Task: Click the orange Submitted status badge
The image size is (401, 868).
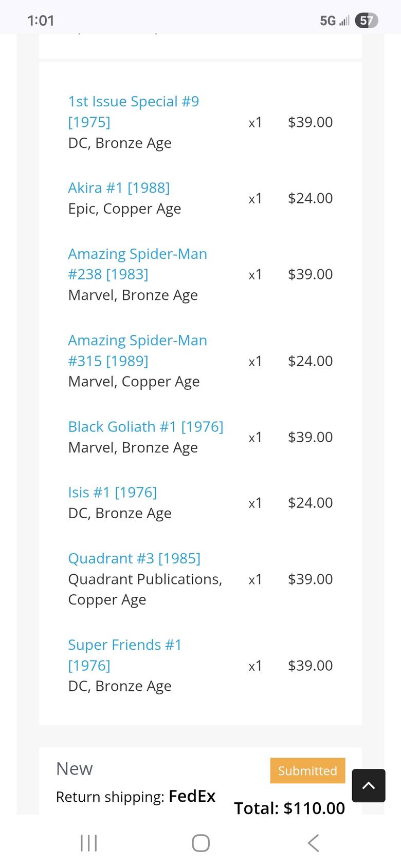Action: 307,770
